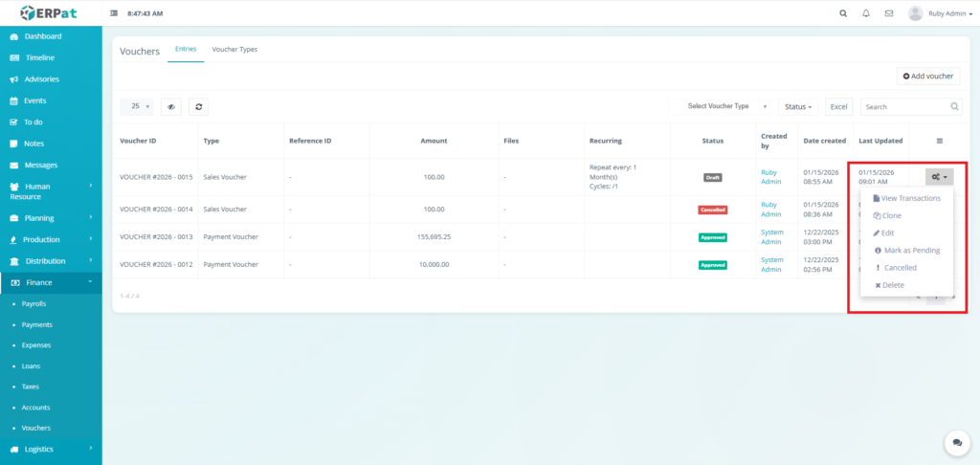Open Ruby Admin link for voucher 0015
Screen dimensions: 980x465
pyautogui.click(x=770, y=177)
